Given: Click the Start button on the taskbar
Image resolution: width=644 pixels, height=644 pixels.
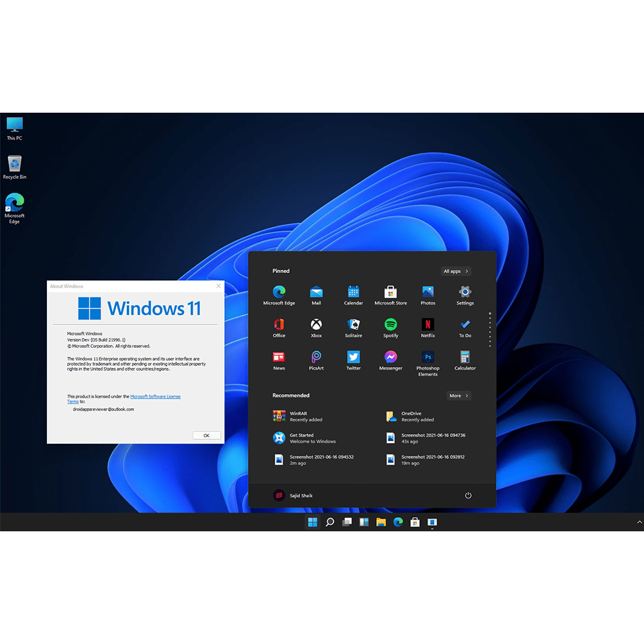Looking at the screenshot, I should 312,522.
